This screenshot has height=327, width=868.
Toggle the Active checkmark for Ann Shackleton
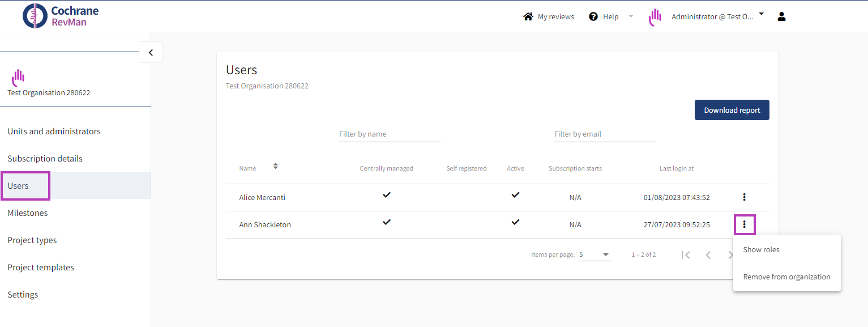515,222
